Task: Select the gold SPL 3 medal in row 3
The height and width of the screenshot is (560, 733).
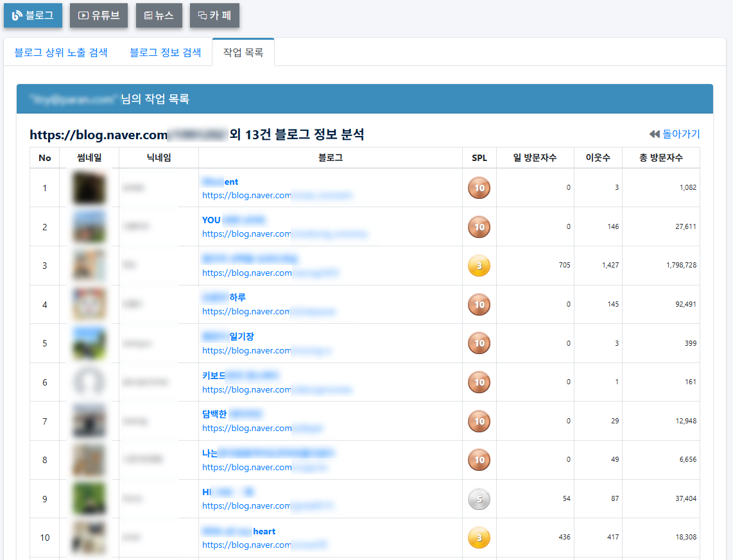Action: [479, 265]
